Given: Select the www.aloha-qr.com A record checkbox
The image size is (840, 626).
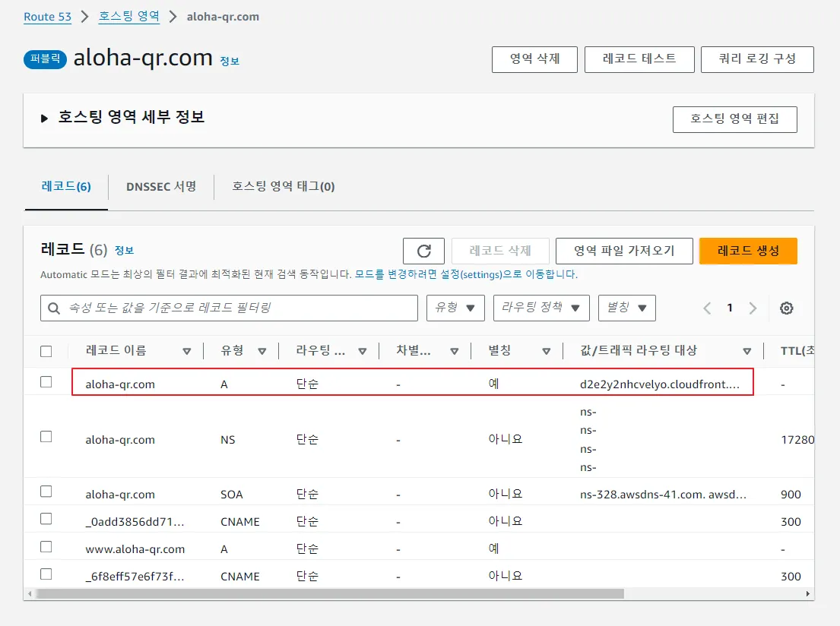Looking at the screenshot, I should 46,546.
